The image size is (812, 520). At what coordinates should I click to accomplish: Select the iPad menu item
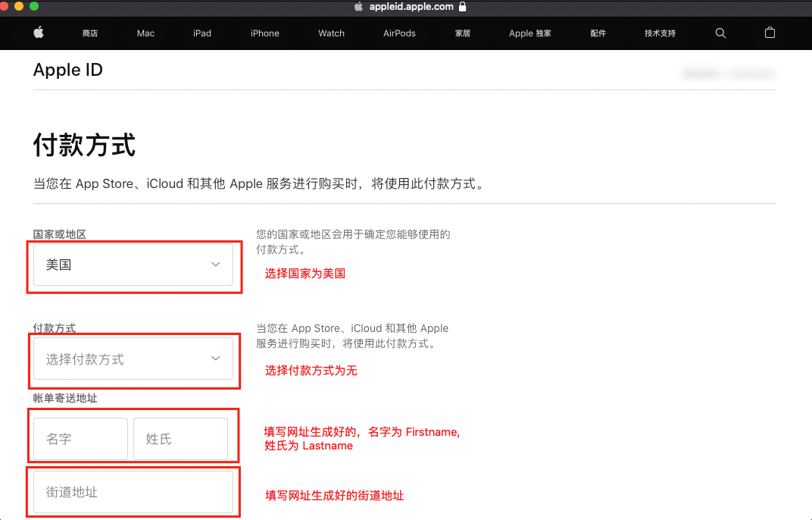(x=201, y=33)
